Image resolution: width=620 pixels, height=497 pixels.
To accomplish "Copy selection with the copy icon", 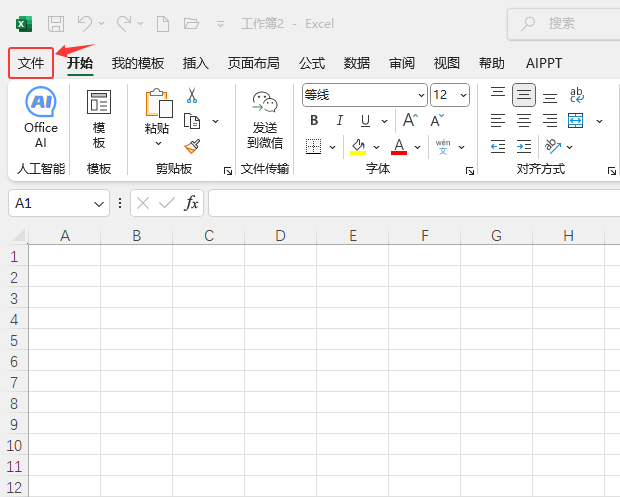I will point(192,121).
